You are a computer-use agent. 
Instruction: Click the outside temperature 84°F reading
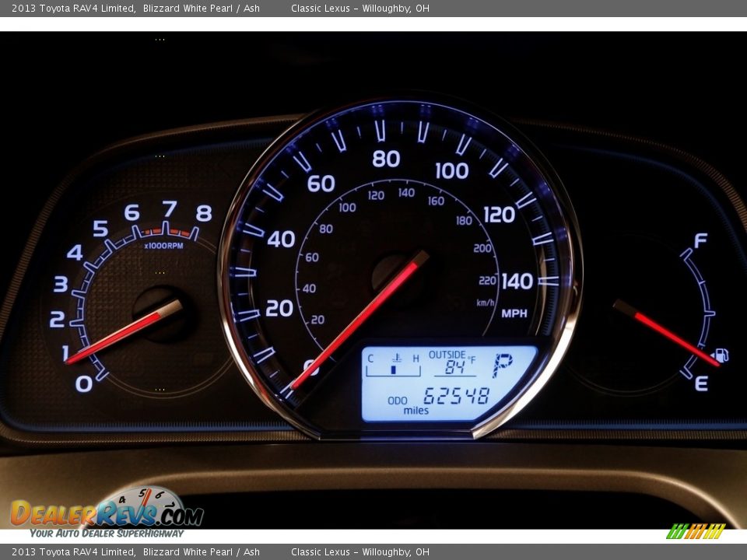coord(456,367)
